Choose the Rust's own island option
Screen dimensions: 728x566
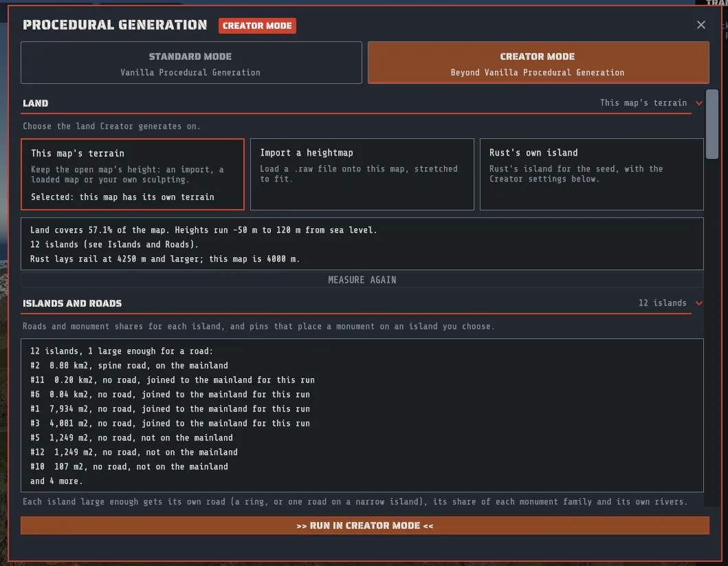pos(591,174)
